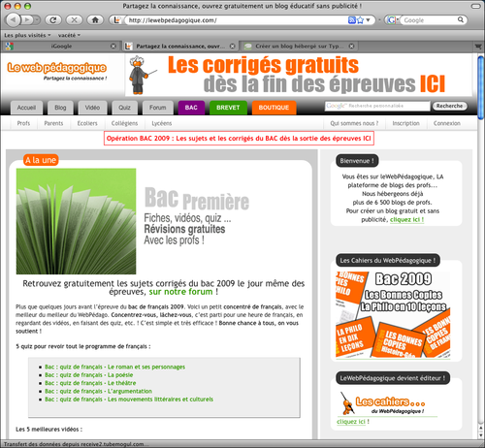Switch to the iGoogle tab
Viewport: 485px width, 448px height.
(x=61, y=47)
